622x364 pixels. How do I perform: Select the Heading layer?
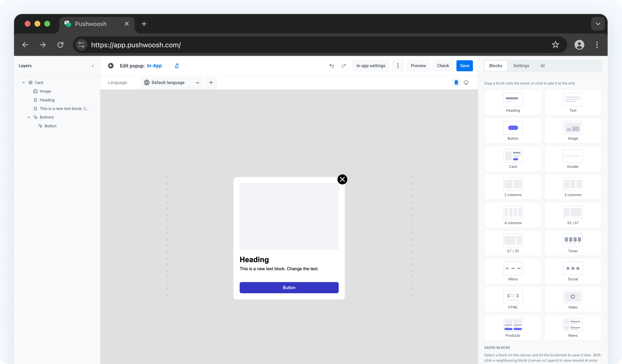(x=47, y=100)
